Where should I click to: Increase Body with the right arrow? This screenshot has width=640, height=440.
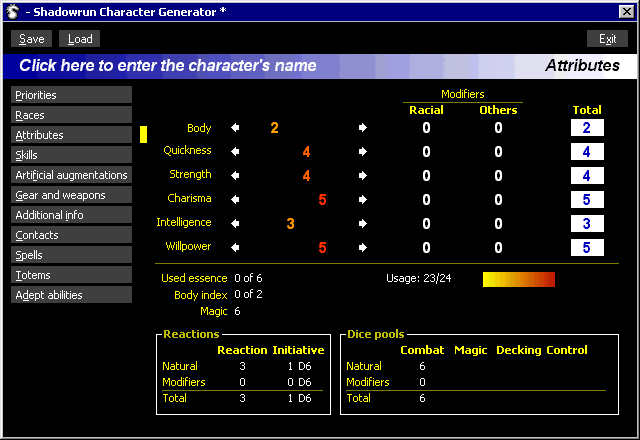[x=362, y=128]
